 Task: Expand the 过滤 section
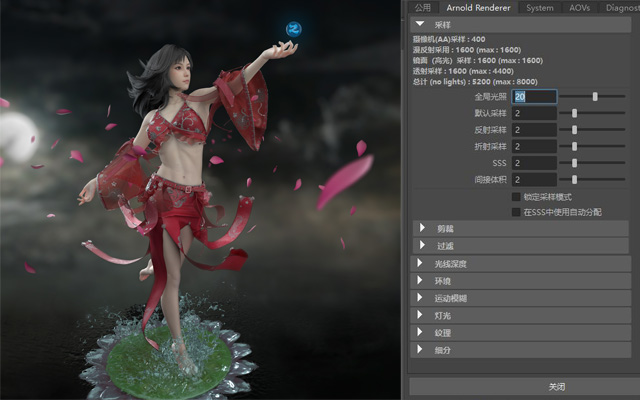pos(521,246)
